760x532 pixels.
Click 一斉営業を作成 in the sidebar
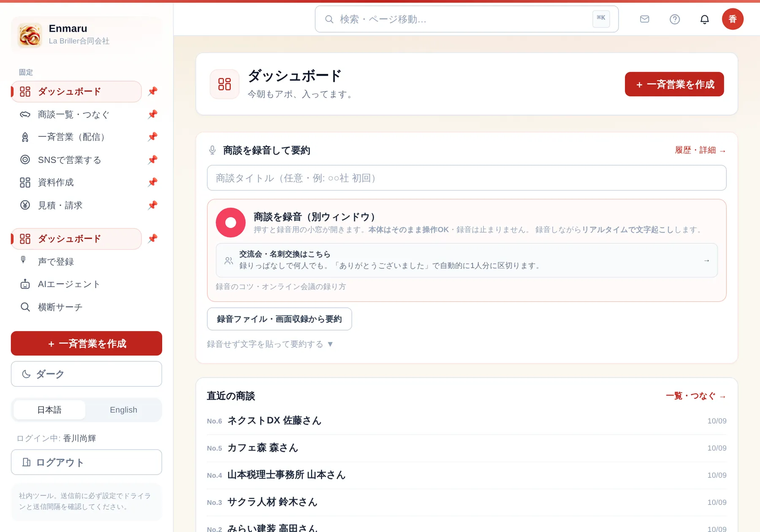pos(87,343)
